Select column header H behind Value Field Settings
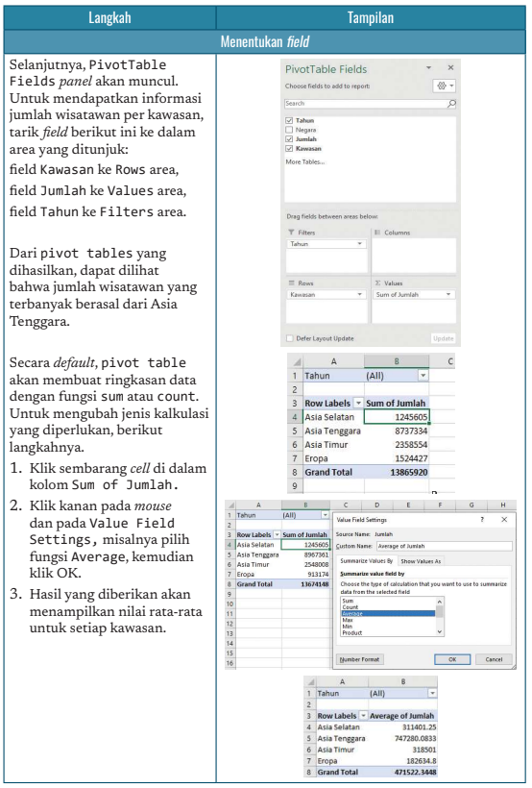 point(503,505)
